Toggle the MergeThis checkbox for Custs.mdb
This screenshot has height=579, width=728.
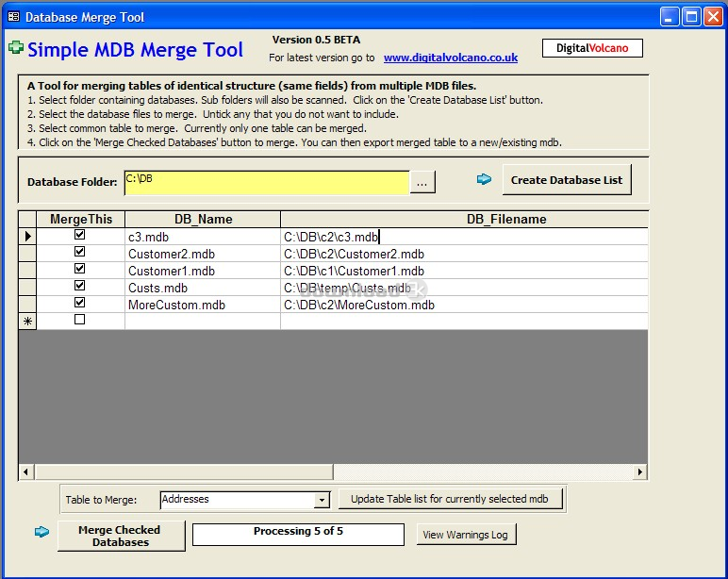pos(79,286)
